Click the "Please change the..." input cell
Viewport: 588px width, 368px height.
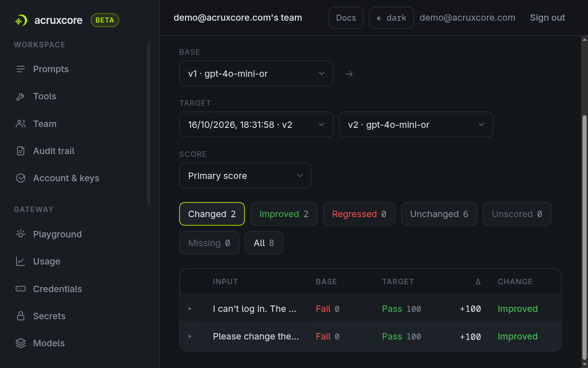point(256,336)
